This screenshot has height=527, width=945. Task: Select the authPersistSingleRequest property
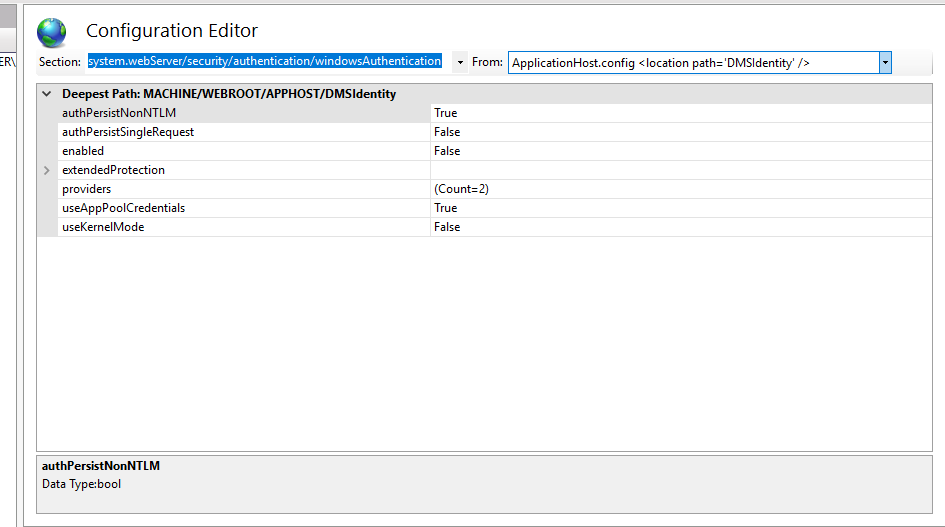(128, 132)
